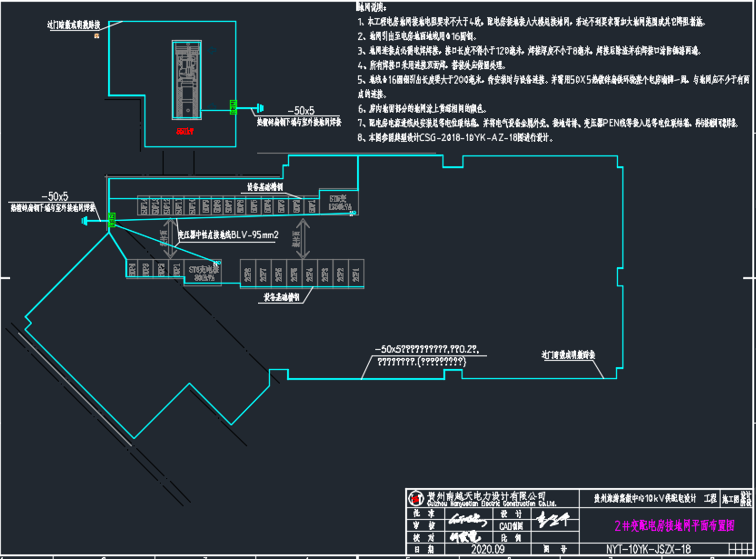This screenshot has width=756, height=559.
Task: Select the 设备基础槽钢 label above the upper cabinet row
Action: (264, 186)
